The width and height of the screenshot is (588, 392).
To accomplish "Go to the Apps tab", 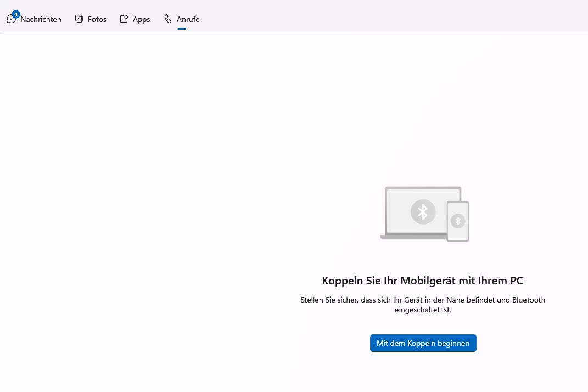I will click(x=135, y=19).
